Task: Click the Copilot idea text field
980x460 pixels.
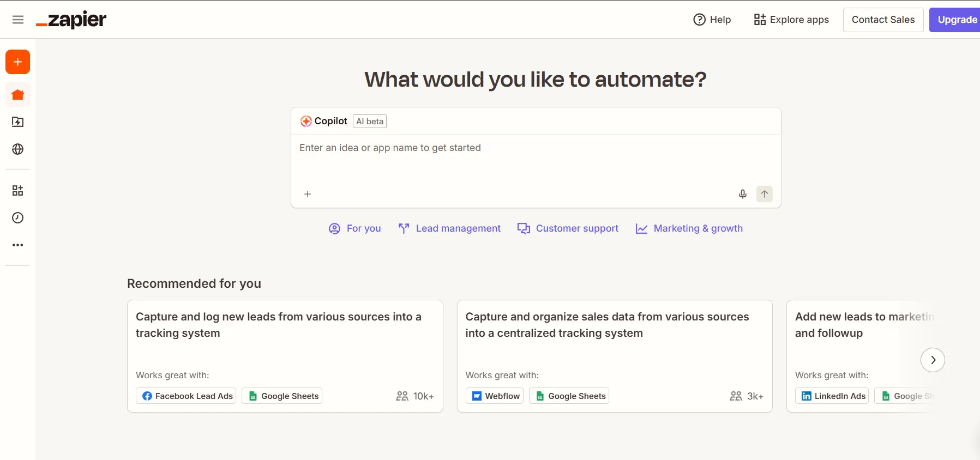Action: [534, 158]
